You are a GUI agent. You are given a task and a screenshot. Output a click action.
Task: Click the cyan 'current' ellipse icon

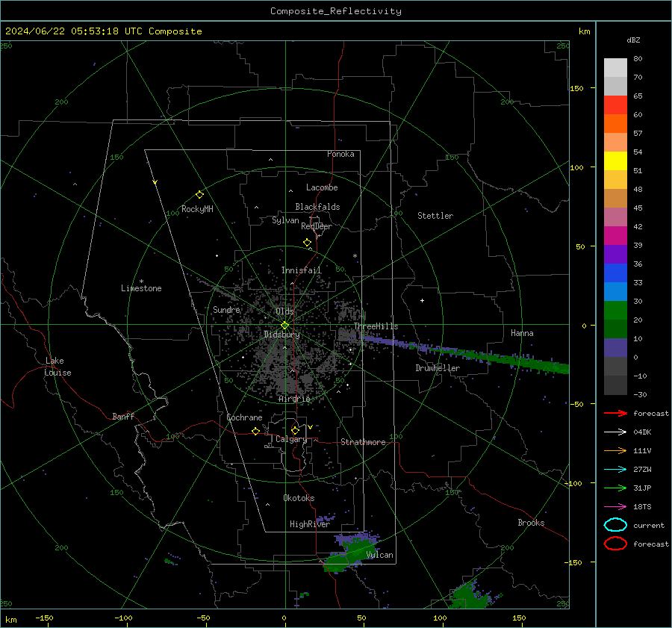click(615, 525)
